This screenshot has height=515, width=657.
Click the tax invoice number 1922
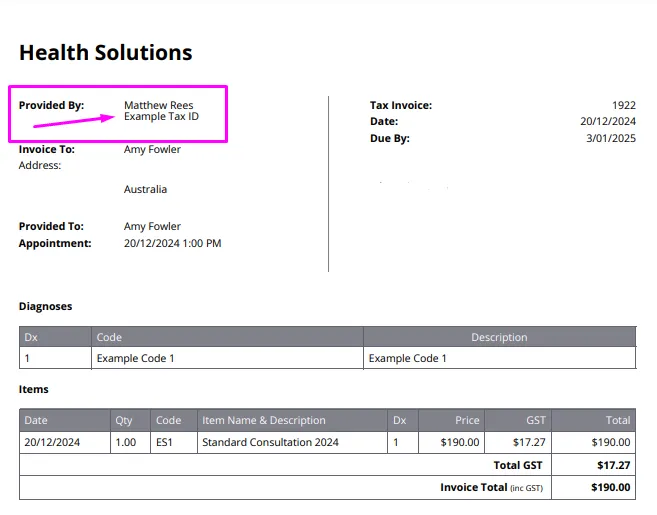[624, 105]
